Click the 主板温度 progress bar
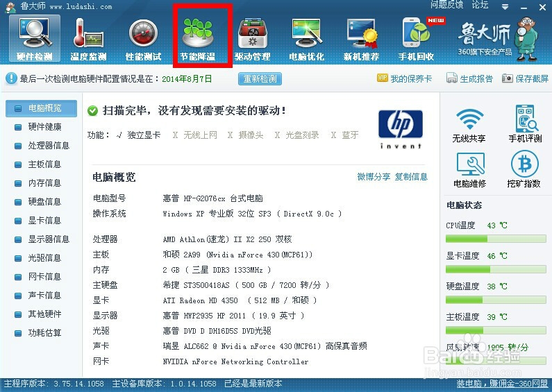 pyautogui.click(x=496, y=330)
